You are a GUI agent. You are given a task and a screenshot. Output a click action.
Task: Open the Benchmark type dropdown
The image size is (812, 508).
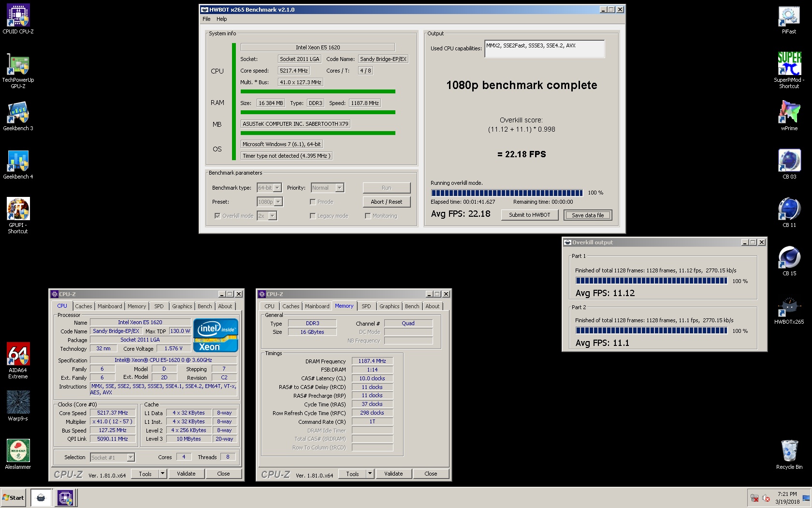click(x=277, y=188)
